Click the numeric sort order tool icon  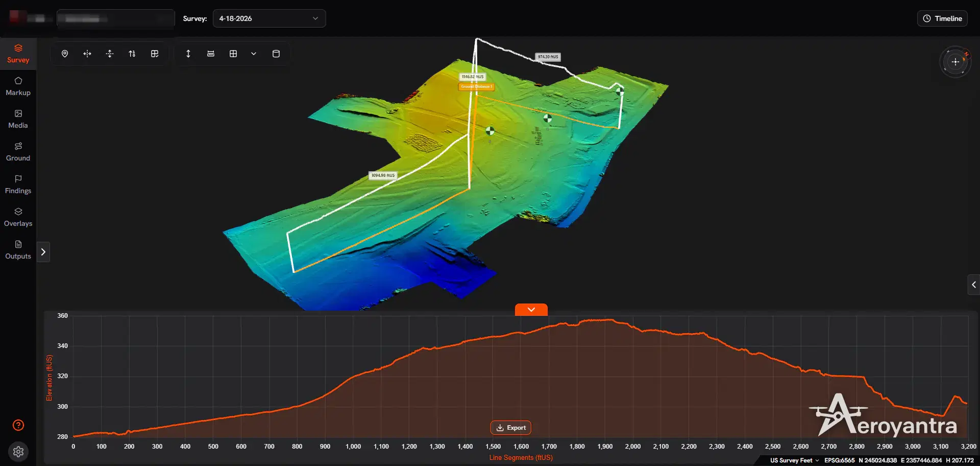click(x=132, y=54)
